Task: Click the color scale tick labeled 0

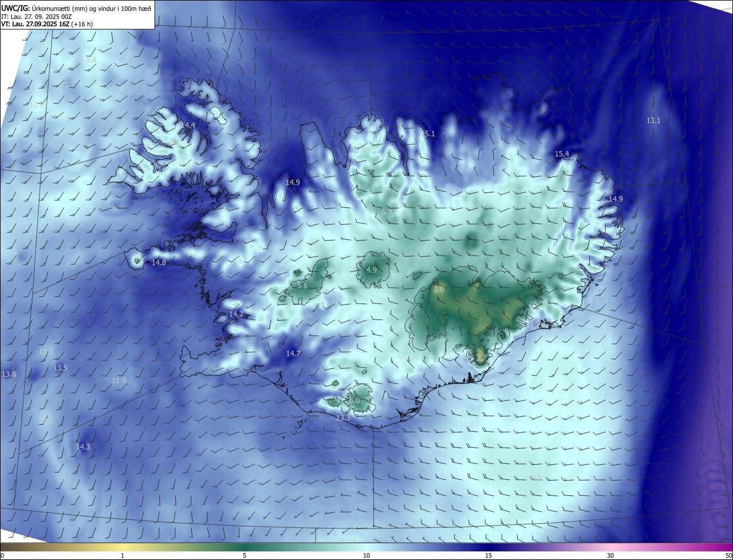Action: pyautogui.click(x=2, y=555)
